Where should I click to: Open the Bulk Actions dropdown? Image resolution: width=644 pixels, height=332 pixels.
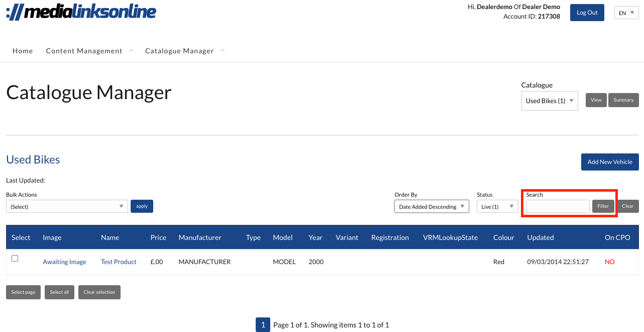pyautogui.click(x=67, y=206)
